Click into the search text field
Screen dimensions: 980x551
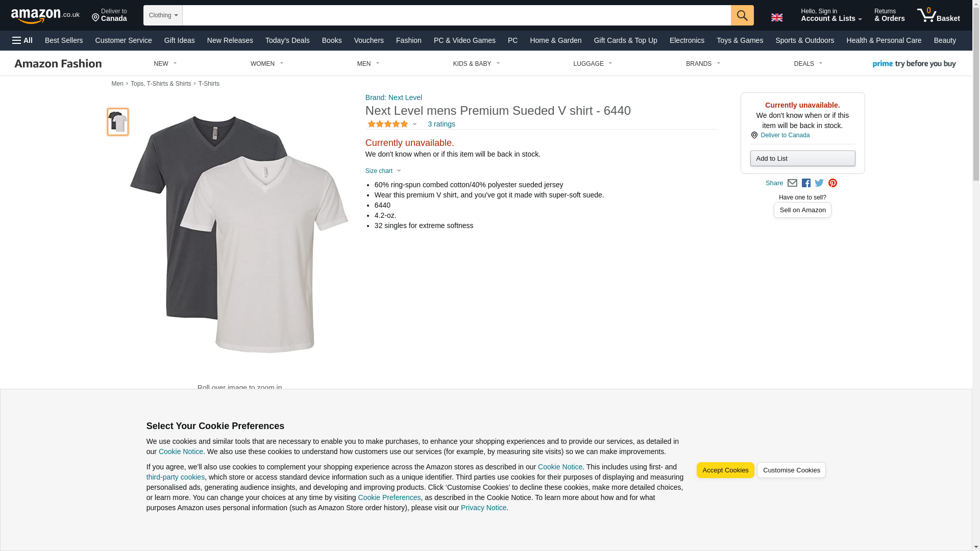[456, 15]
